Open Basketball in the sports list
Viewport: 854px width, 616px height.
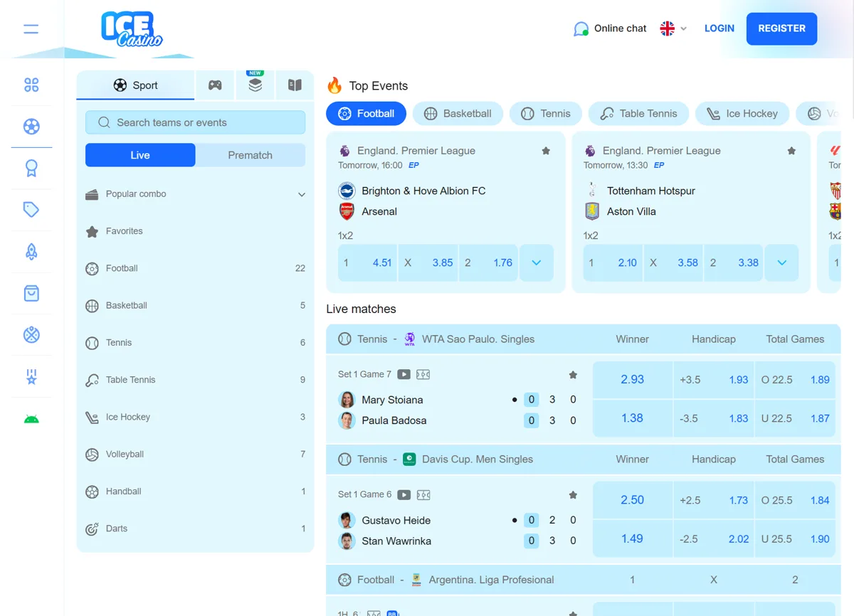195,305
